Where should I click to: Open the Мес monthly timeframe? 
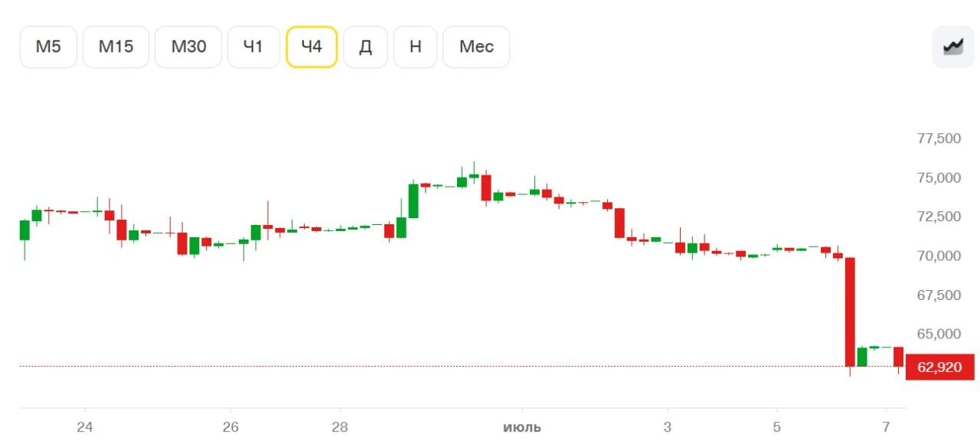coord(476,47)
